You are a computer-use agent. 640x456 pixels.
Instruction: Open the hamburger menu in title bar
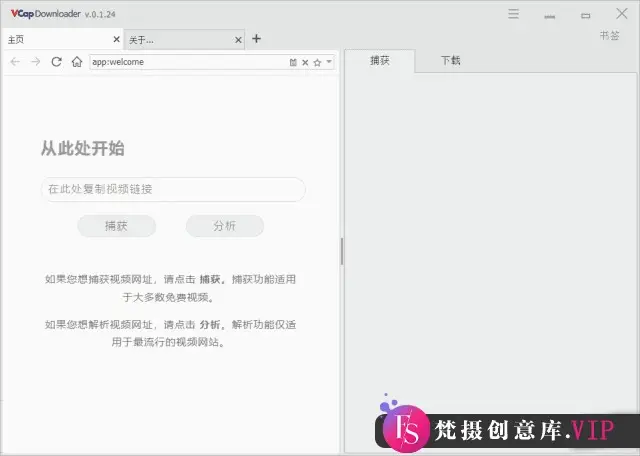(x=513, y=14)
